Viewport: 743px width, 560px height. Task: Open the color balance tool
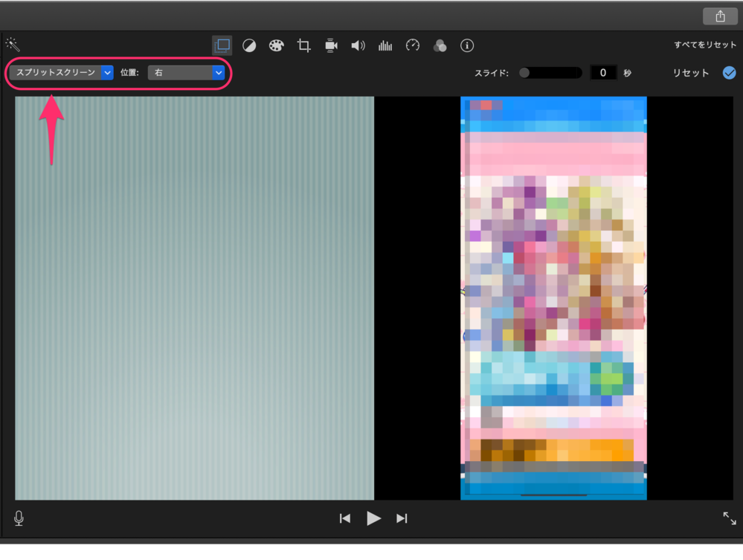[249, 46]
